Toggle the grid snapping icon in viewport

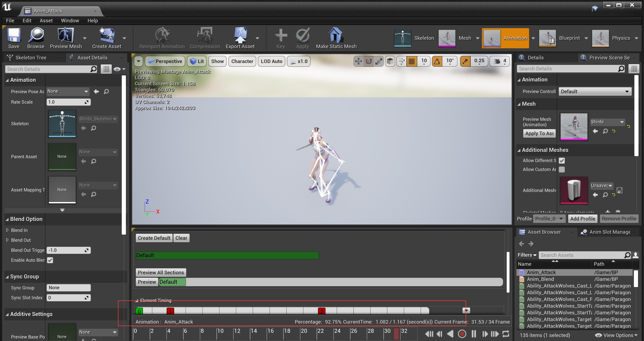coord(411,61)
